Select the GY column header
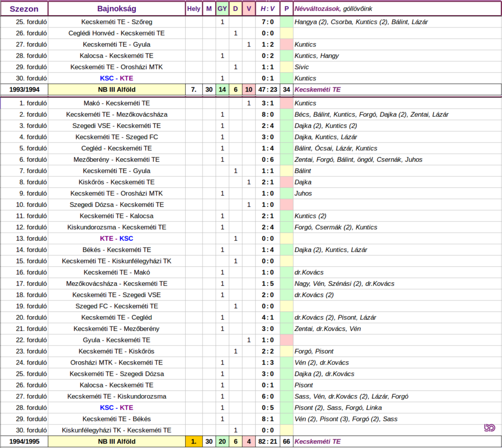This screenshot has width=502, height=448. [x=222, y=9]
